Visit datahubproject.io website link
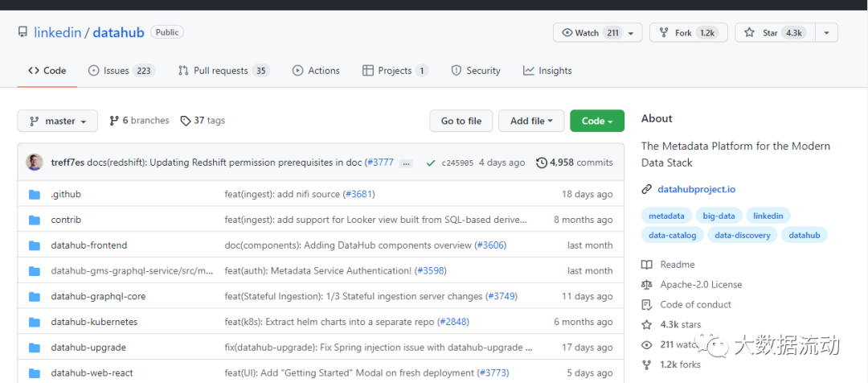Screen dimensions: 868x383 pos(696,189)
